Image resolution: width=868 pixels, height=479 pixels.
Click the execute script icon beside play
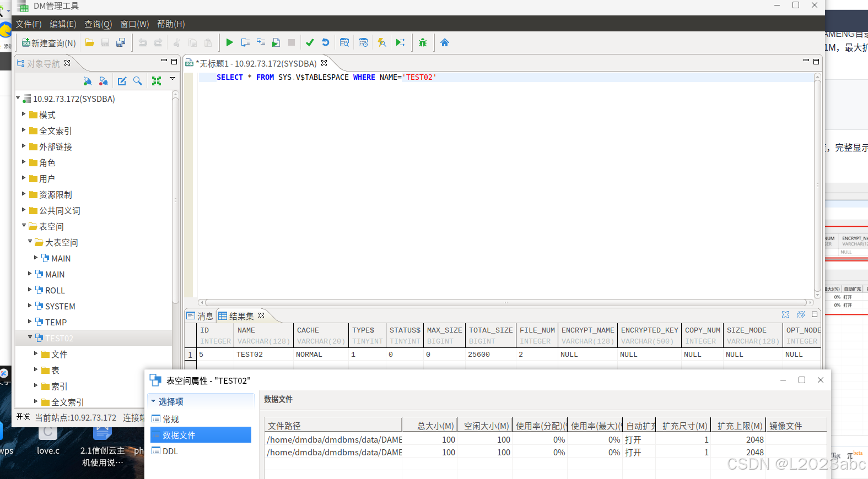point(245,42)
